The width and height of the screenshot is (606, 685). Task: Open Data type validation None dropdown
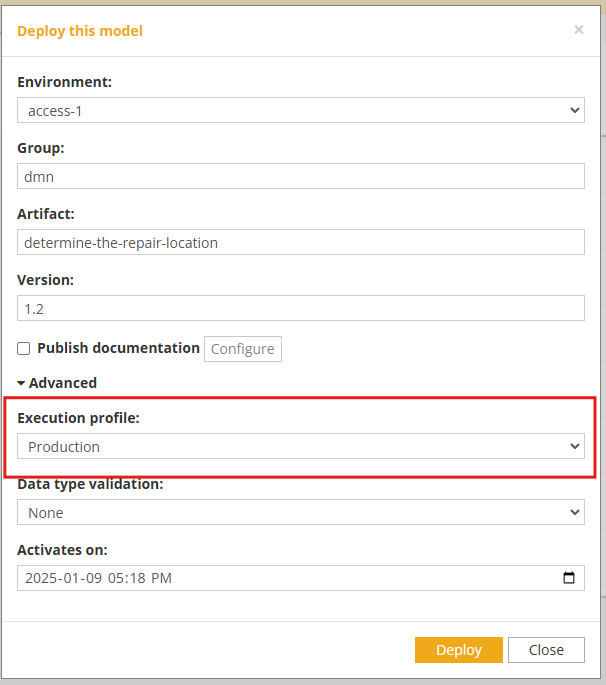[301, 512]
